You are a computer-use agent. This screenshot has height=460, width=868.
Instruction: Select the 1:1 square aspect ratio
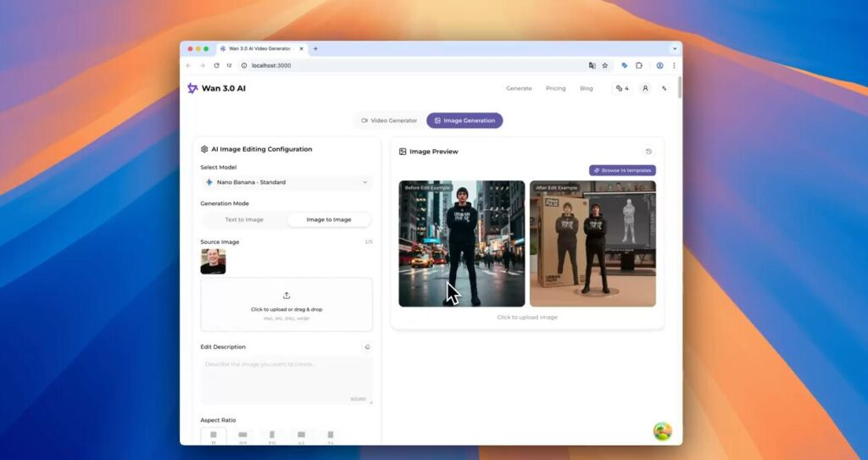213,437
